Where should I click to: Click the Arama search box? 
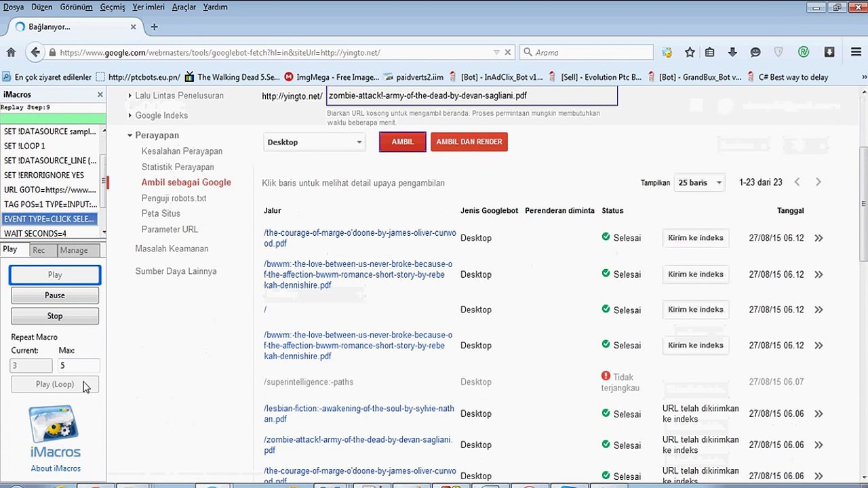pyautogui.click(x=586, y=52)
